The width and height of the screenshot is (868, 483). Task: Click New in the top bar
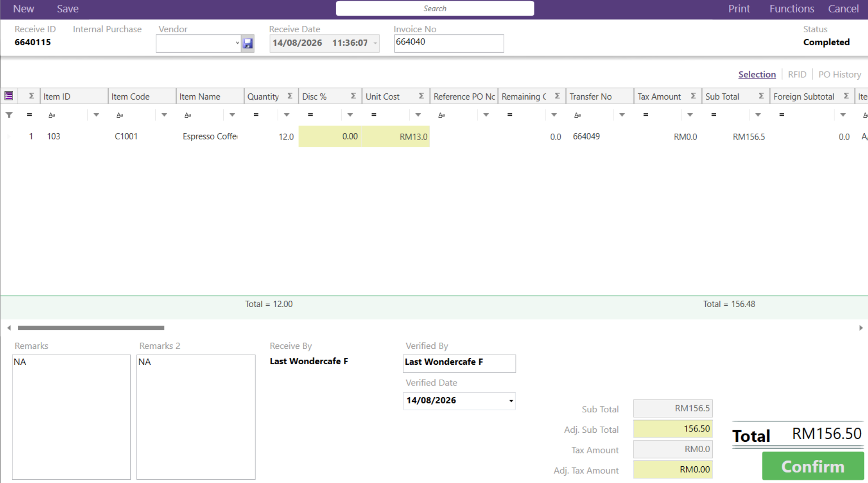point(24,9)
